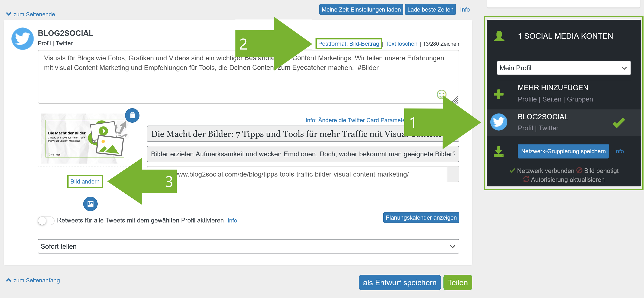Screen dimensions: 644x298
Task: Click Text löschen link
Action: click(401, 44)
